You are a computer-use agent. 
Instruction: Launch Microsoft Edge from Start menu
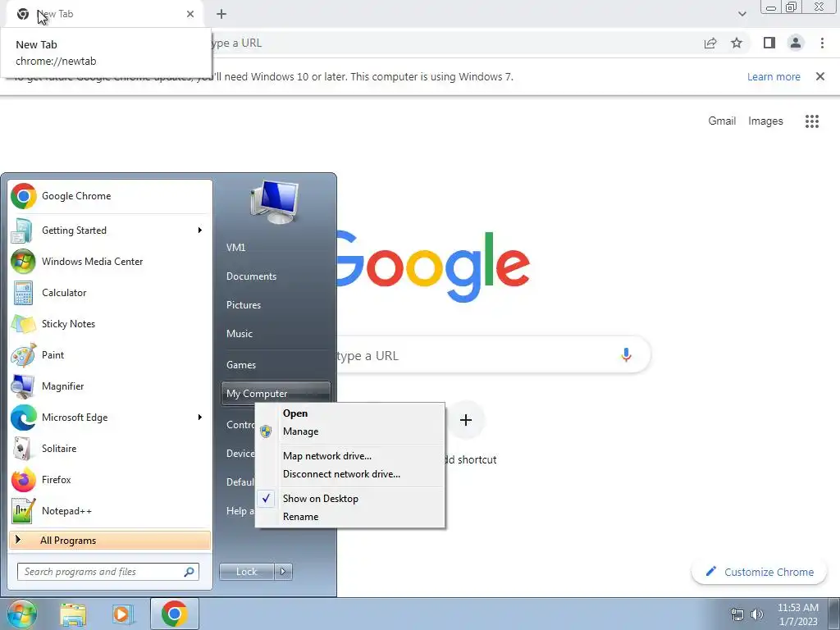point(110,418)
